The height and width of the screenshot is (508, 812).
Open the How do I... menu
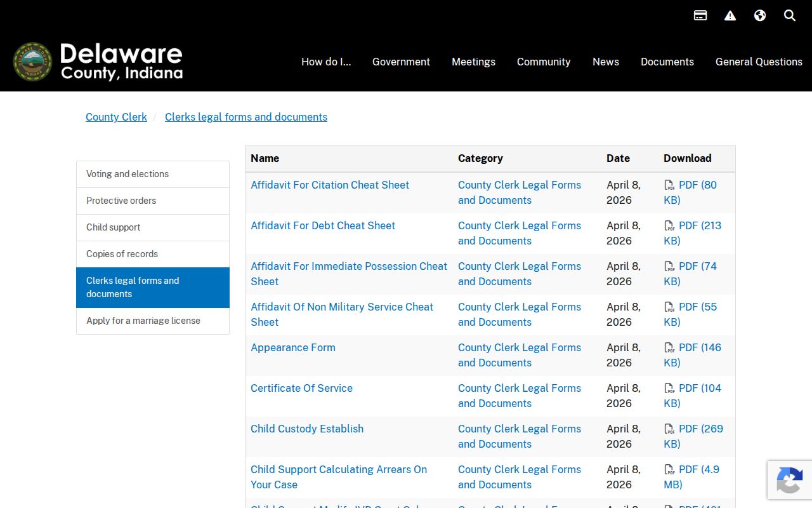click(326, 62)
